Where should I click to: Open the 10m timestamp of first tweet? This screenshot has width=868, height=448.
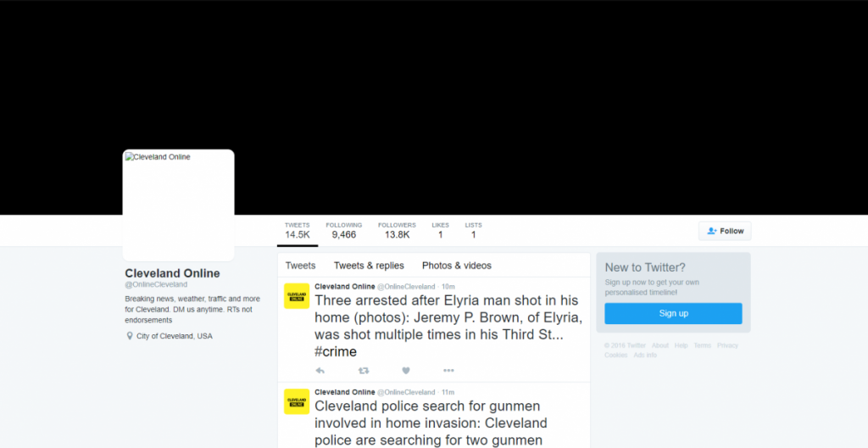(x=448, y=287)
